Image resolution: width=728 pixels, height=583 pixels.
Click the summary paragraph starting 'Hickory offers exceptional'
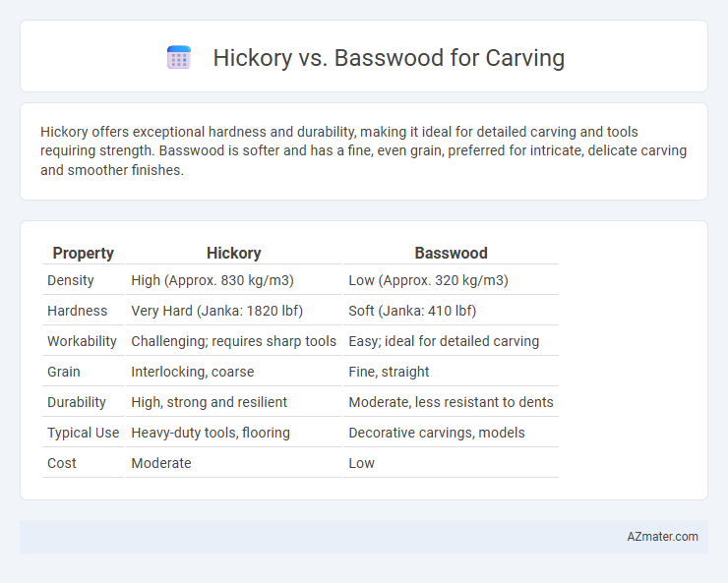point(364,150)
